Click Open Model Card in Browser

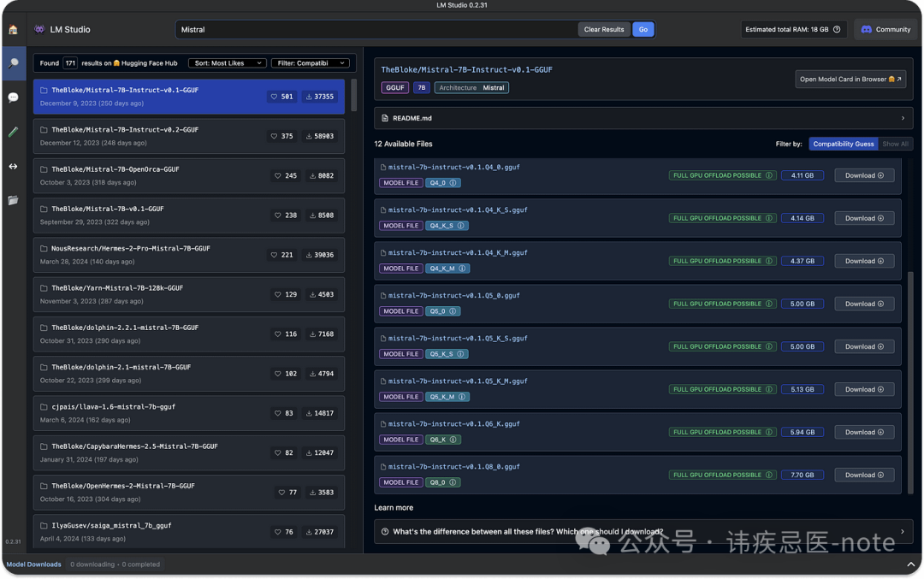(850, 79)
